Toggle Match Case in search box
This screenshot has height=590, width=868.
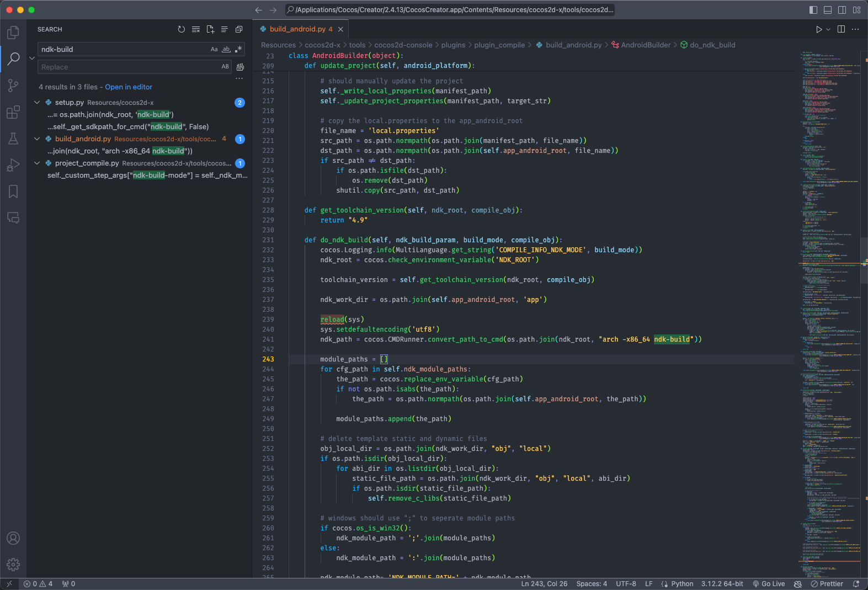pos(214,50)
